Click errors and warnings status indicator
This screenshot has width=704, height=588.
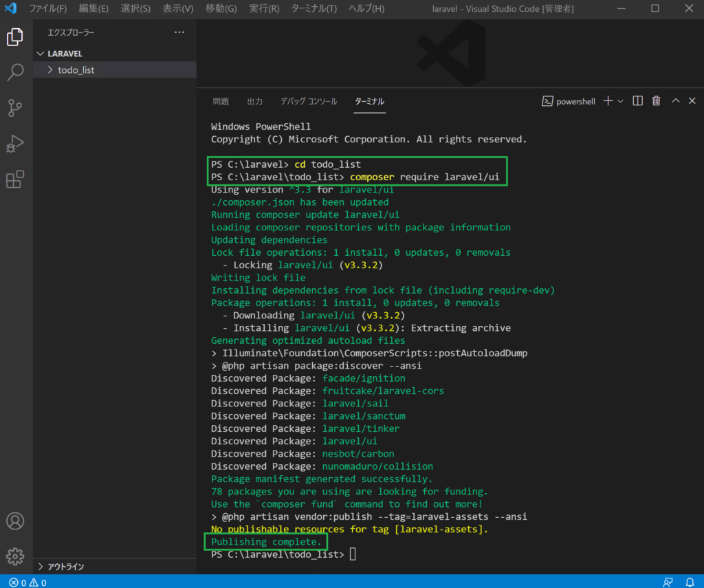(27, 582)
